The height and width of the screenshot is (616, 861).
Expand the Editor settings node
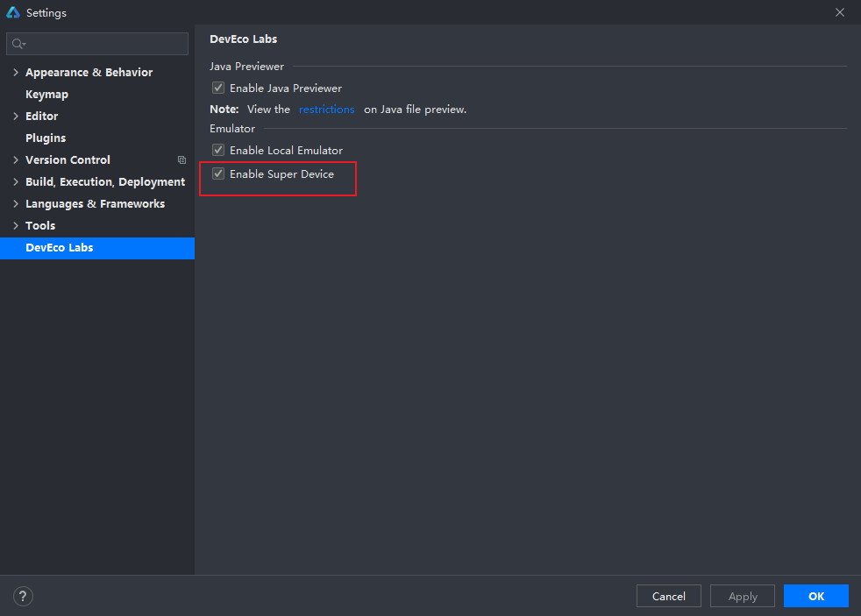click(x=16, y=117)
